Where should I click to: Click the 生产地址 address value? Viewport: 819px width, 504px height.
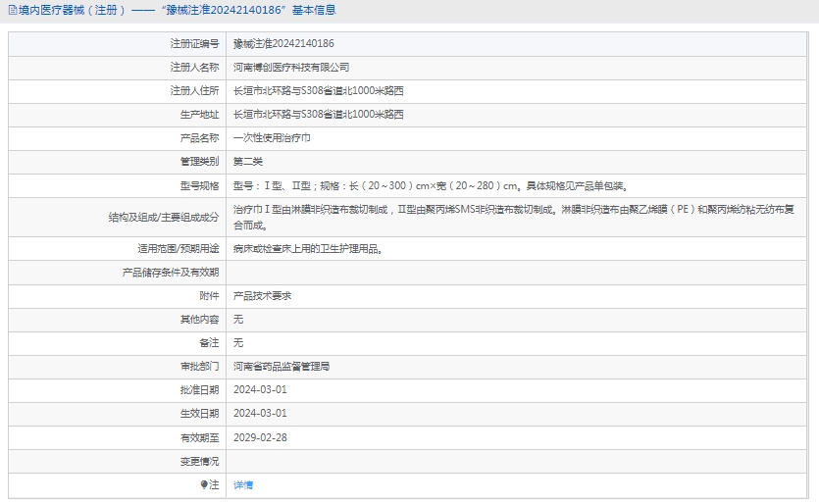click(318, 115)
